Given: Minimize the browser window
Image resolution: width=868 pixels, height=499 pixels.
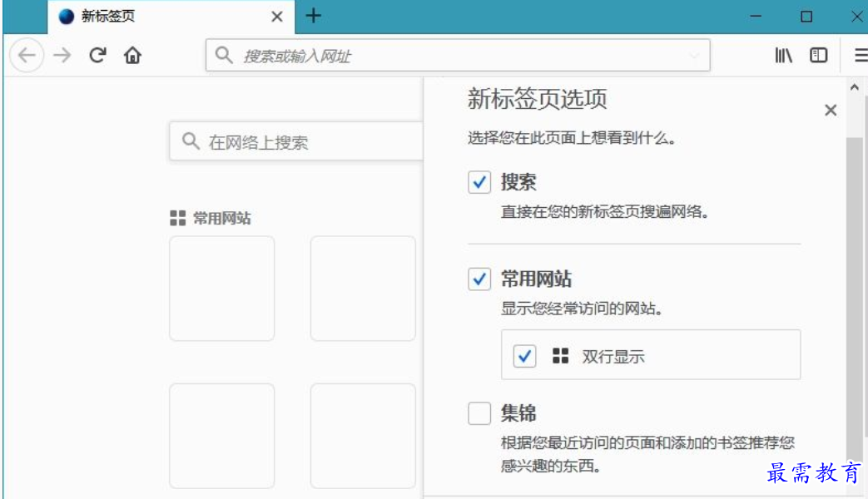Looking at the screenshot, I should [756, 16].
